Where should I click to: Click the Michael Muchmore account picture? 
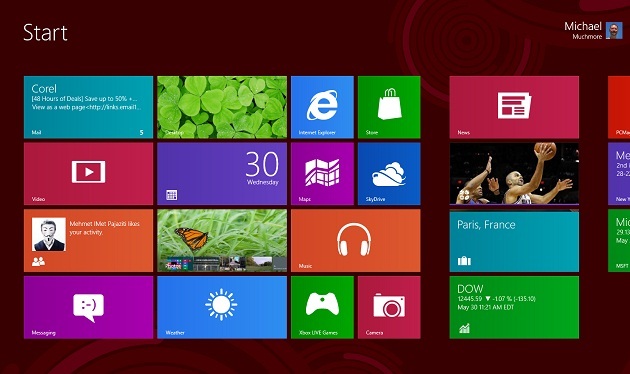pos(614,31)
